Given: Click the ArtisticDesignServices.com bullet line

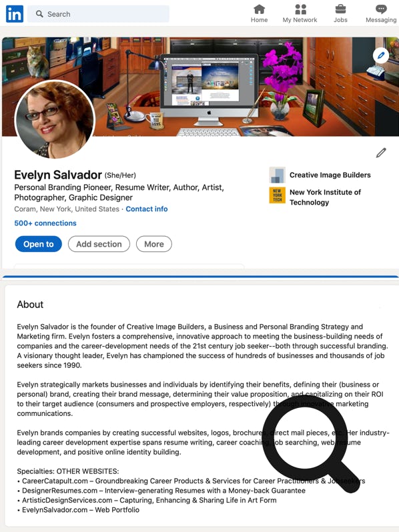Looking at the screenshot, I should 147,500.
